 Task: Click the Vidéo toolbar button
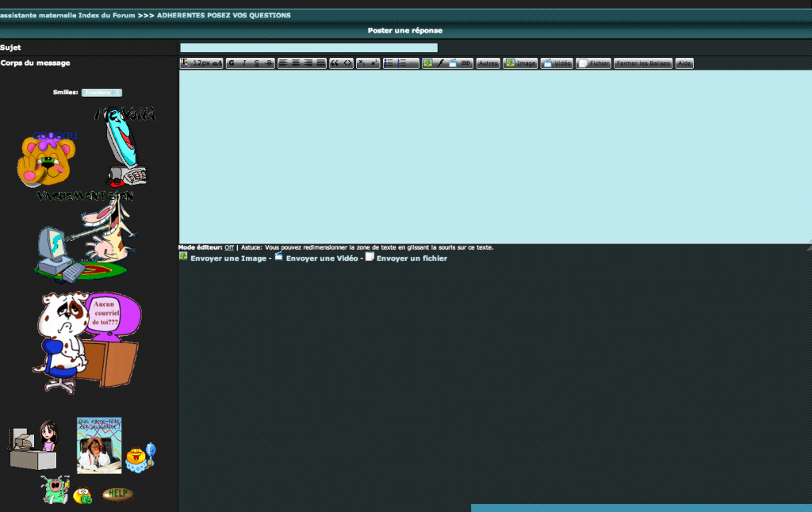pyautogui.click(x=557, y=63)
